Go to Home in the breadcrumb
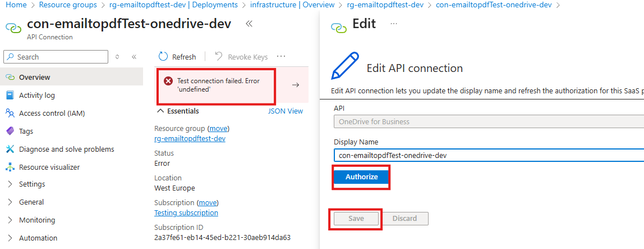Viewport: 644px width, 249px height. (x=17, y=5)
